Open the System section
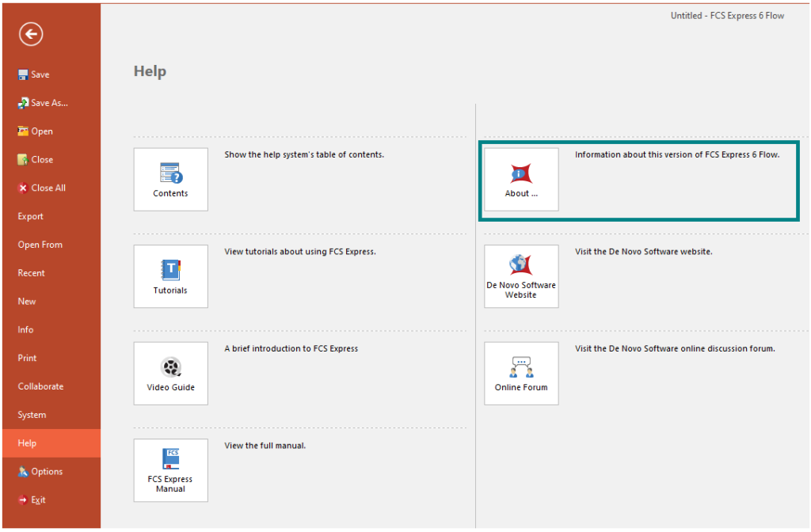The width and height of the screenshot is (811, 532). (x=32, y=414)
